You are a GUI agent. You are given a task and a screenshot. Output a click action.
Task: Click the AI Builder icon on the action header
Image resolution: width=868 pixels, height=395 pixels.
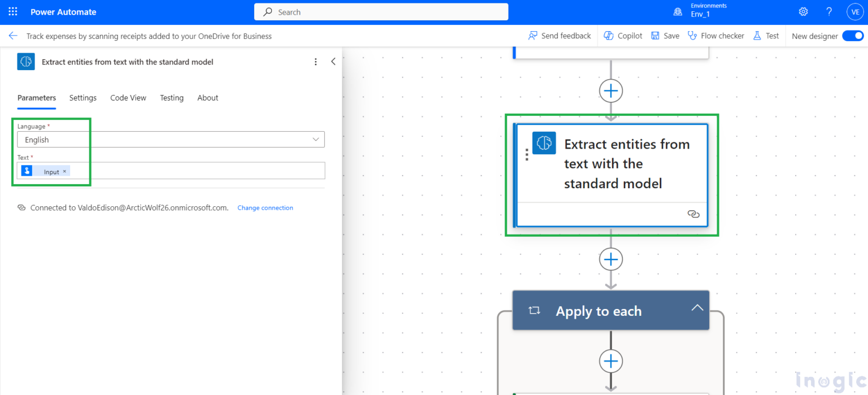point(25,62)
